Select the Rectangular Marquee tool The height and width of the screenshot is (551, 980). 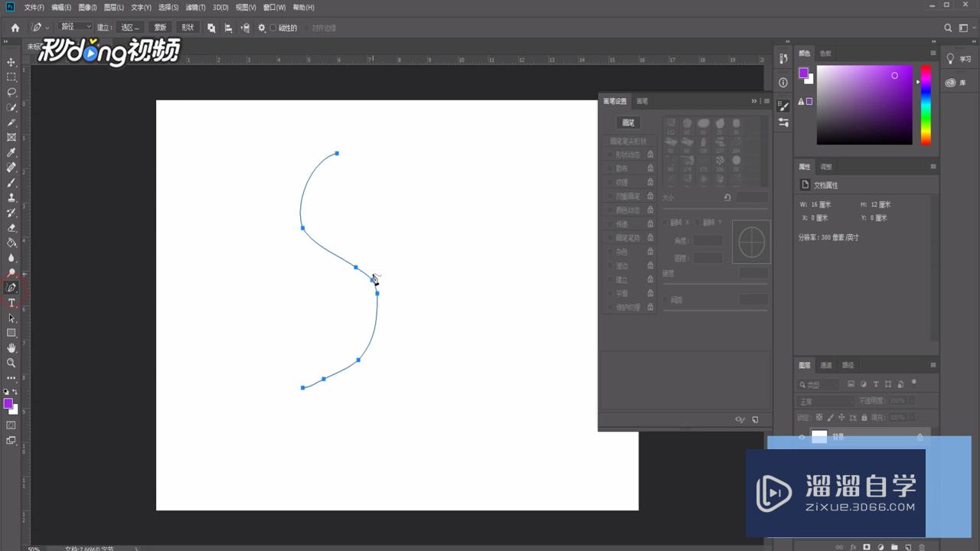click(x=11, y=77)
